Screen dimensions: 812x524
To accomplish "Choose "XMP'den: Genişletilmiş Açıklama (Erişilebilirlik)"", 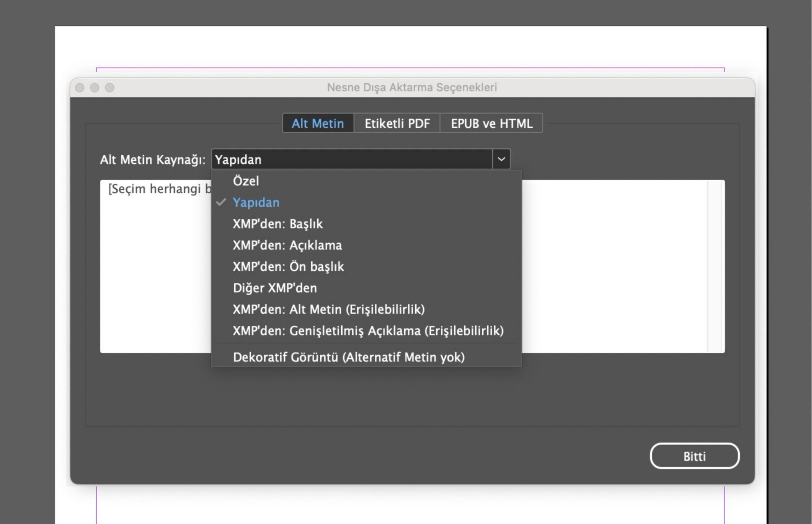I will (x=368, y=331).
